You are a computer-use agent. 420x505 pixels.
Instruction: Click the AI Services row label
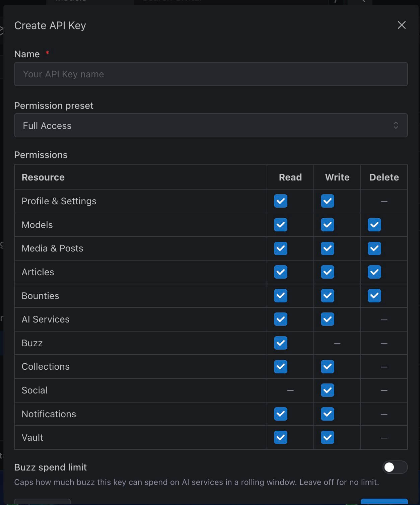[46, 319]
